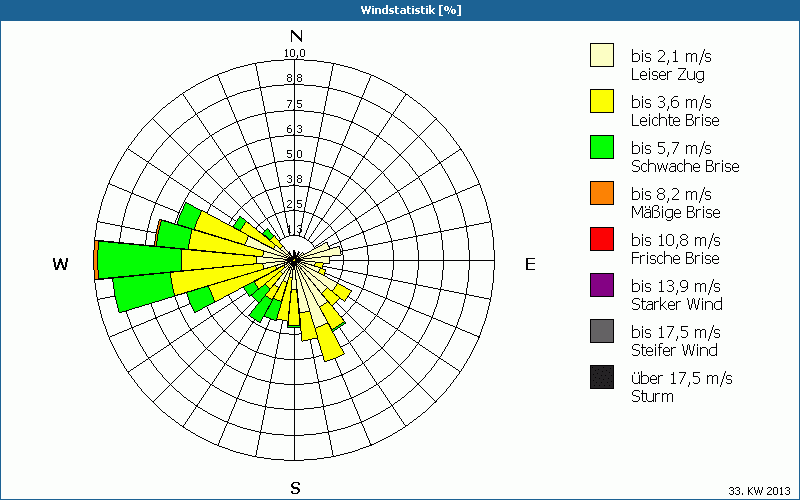Click the long yellow south-southeast wind bar
The image size is (800, 500).
[x=331, y=343]
